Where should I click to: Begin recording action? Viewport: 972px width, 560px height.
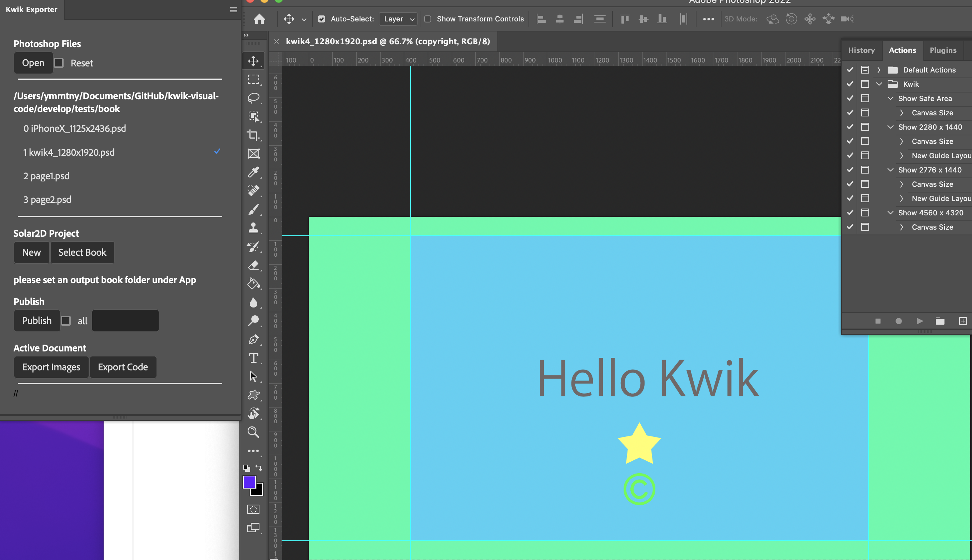point(898,321)
